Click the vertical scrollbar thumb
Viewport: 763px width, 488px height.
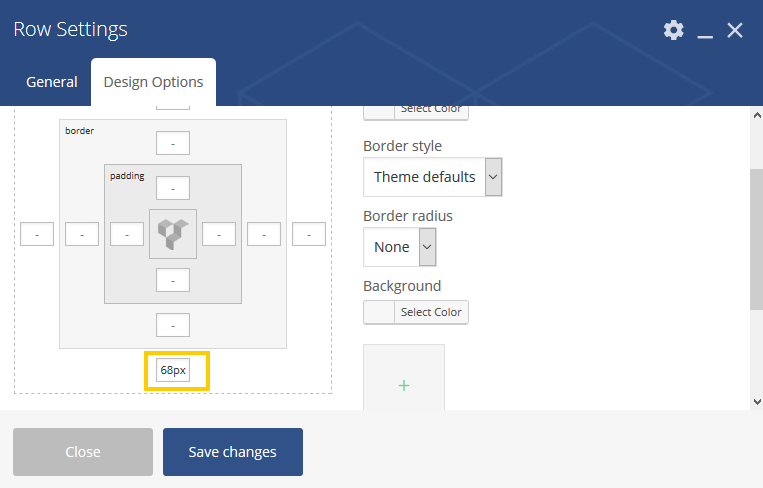tap(757, 239)
